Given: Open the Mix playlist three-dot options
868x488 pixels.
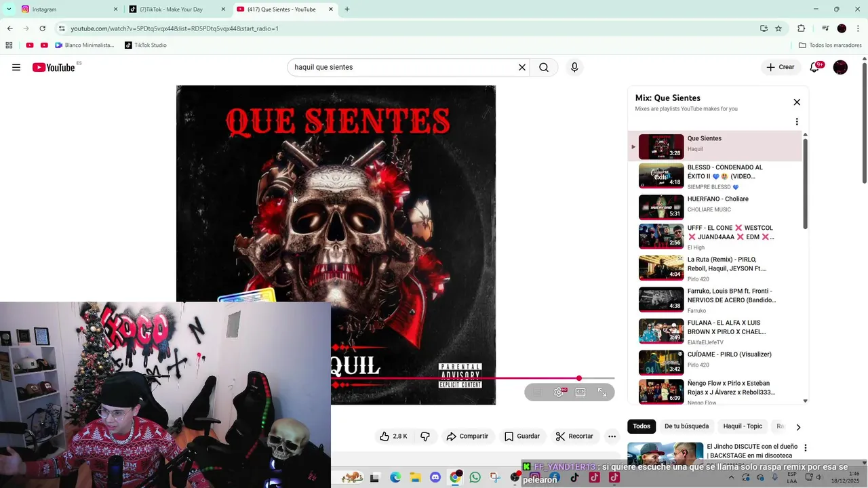Looking at the screenshot, I should tap(797, 122).
